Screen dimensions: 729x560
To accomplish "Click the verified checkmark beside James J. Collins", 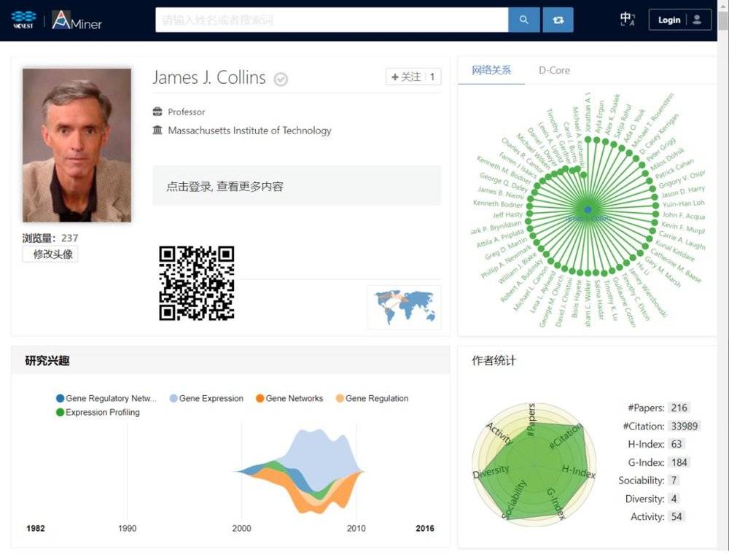I will (x=281, y=79).
